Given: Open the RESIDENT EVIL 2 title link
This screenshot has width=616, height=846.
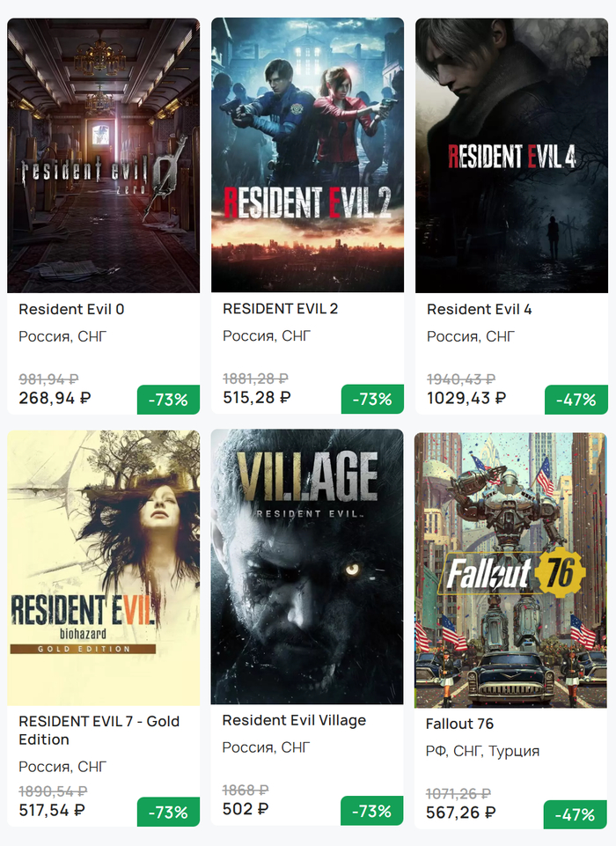Looking at the screenshot, I should [280, 308].
